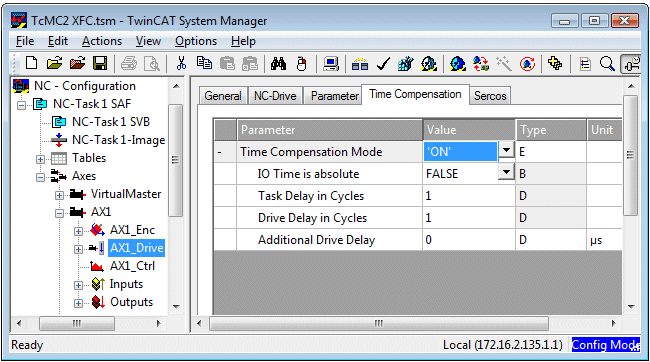Click the Toggle Free Run State icon
Image resolution: width=650 pixels, height=362 pixels.
(527, 63)
